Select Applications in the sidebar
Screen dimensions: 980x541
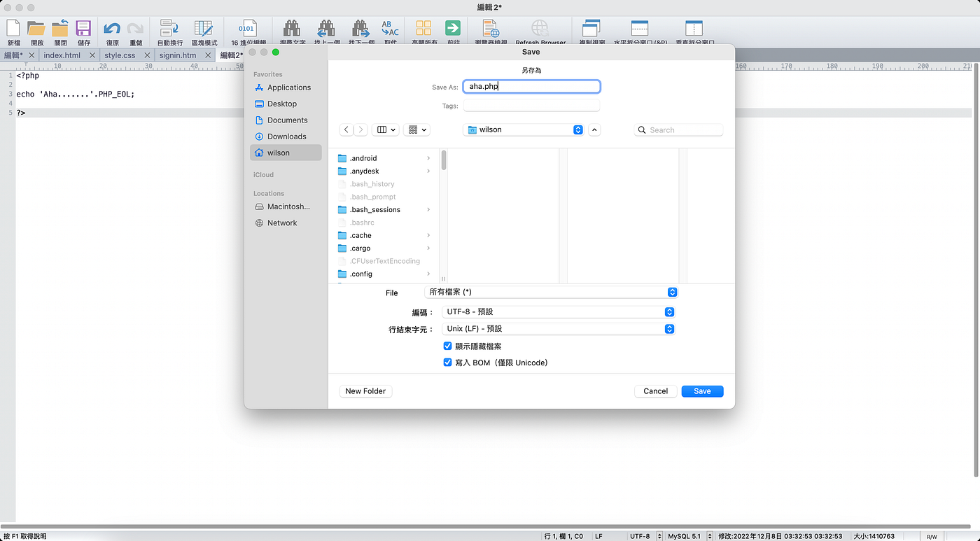click(x=286, y=87)
